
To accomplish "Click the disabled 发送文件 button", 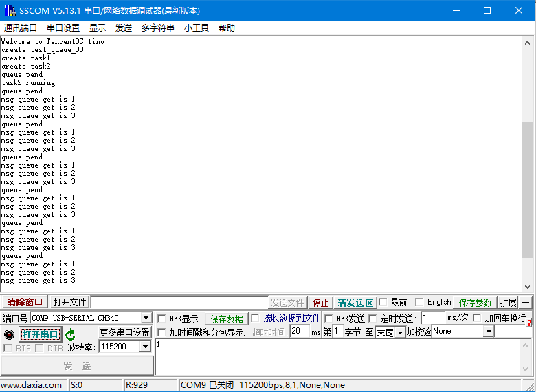I will [287, 303].
